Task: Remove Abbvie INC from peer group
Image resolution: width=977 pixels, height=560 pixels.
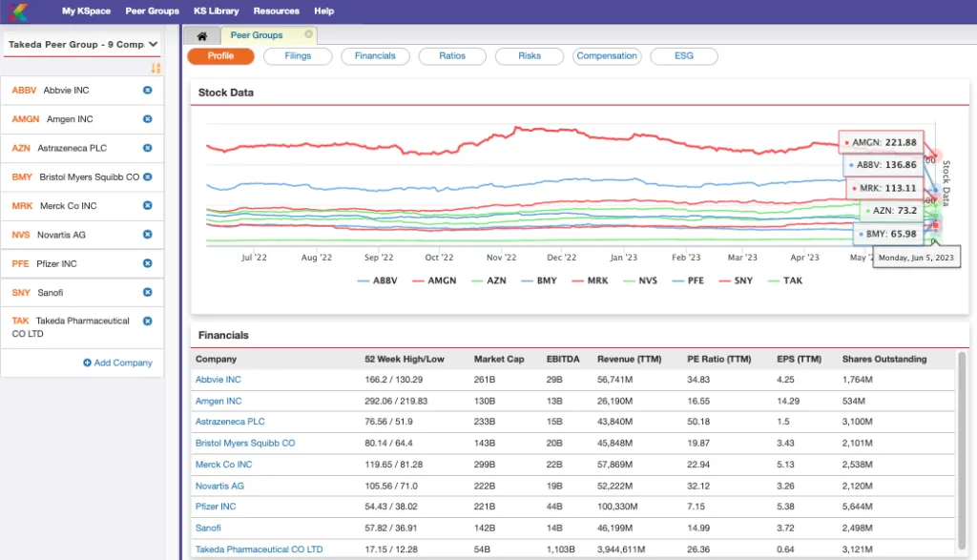Action: coord(148,91)
